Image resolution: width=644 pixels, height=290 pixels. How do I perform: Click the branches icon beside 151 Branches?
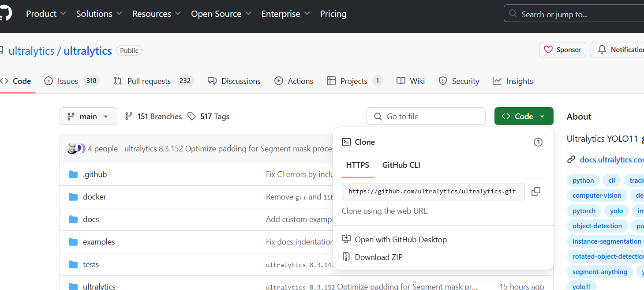tap(129, 117)
